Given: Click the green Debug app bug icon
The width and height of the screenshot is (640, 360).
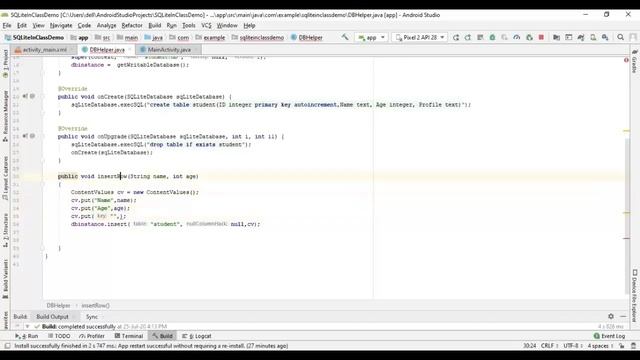Looking at the screenshot, I should point(492,37).
